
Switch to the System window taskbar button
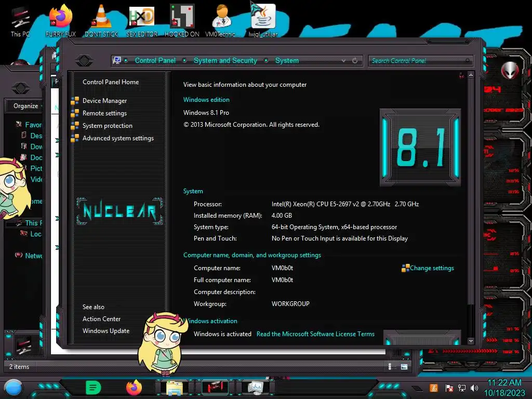click(x=215, y=388)
